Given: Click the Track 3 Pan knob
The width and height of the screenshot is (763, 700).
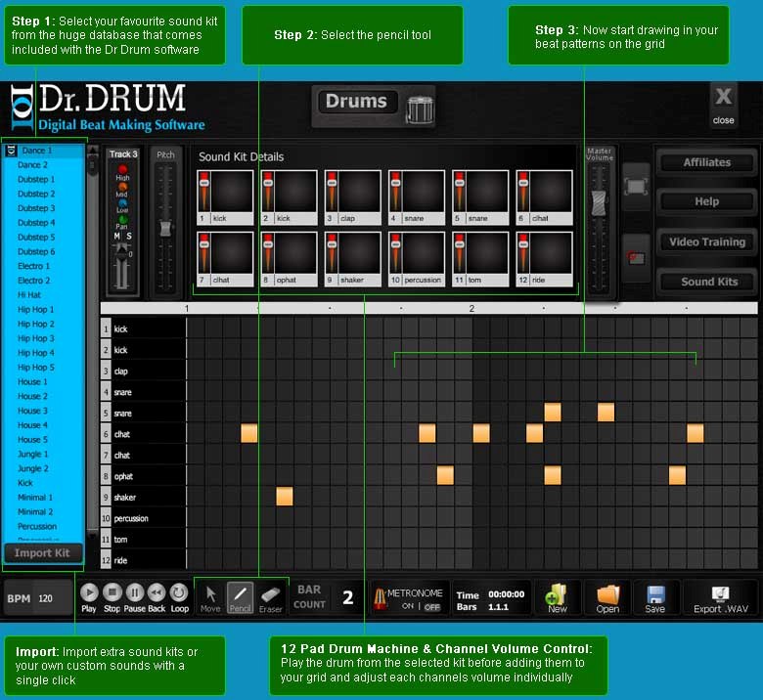Looking at the screenshot, I should 122,219.
